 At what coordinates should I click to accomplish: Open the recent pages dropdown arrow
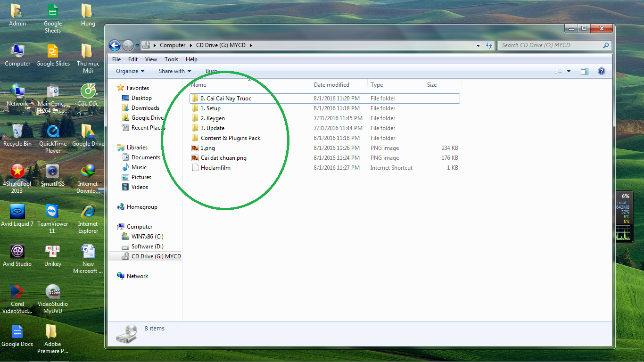pyautogui.click(x=137, y=46)
